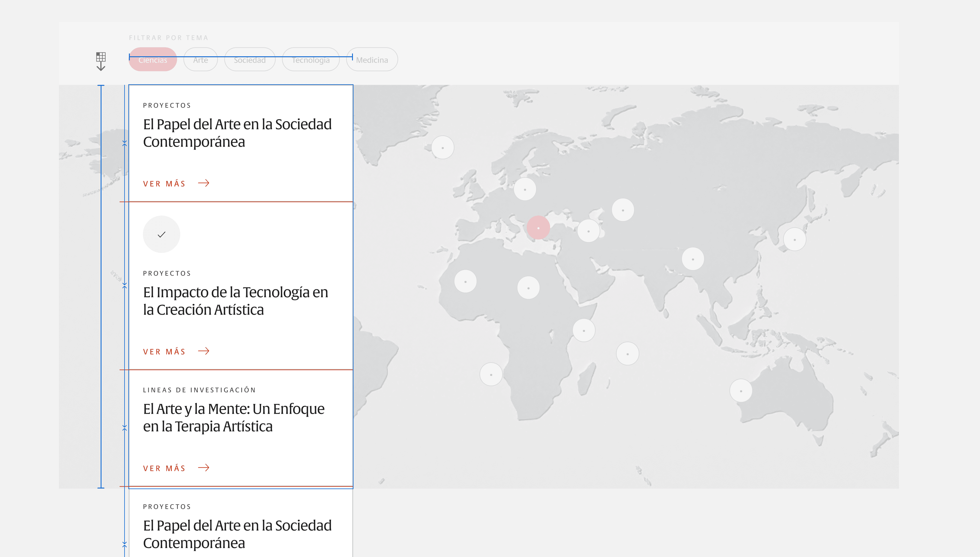This screenshot has height=557, width=980.
Task: Click the grid download arrow icon
Action: pos(101,61)
